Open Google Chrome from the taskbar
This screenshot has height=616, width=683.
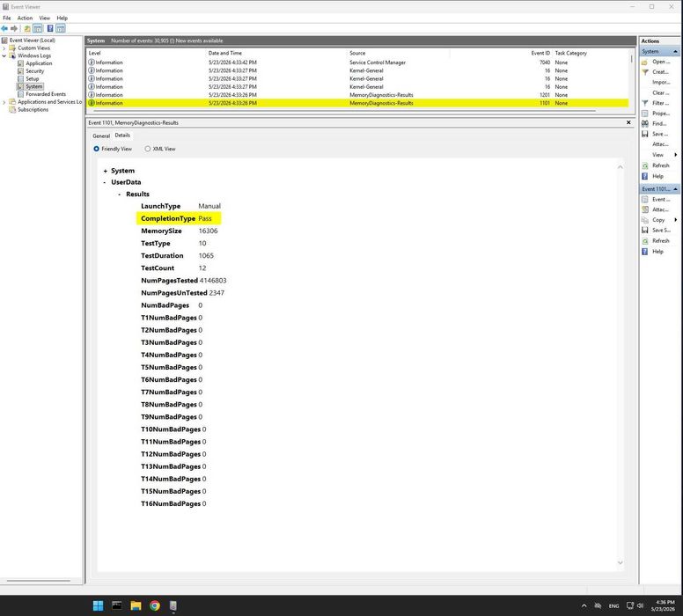(x=155, y=605)
